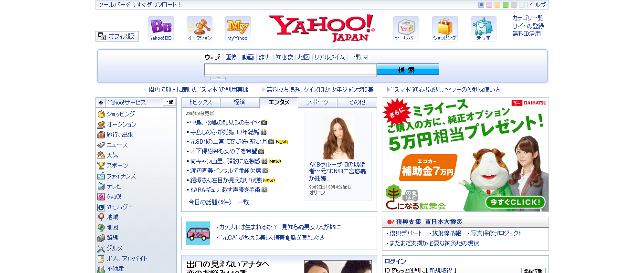Click the Y!モバゲー icon
This screenshot has height=273, width=644.
tap(101, 207)
